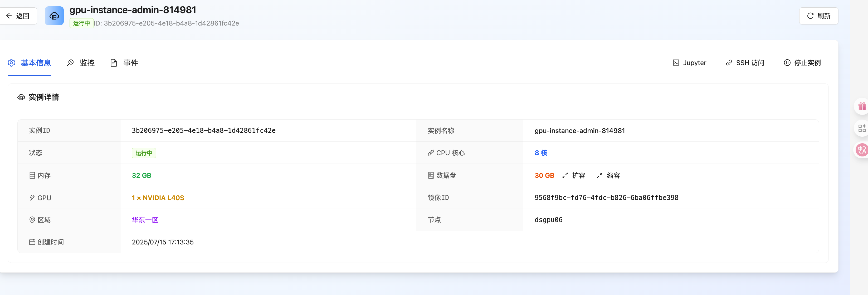This screenshot has width=868, height=295.
Task: Open Jupyter from the top toolbar
Action: [x=689, y=63]
